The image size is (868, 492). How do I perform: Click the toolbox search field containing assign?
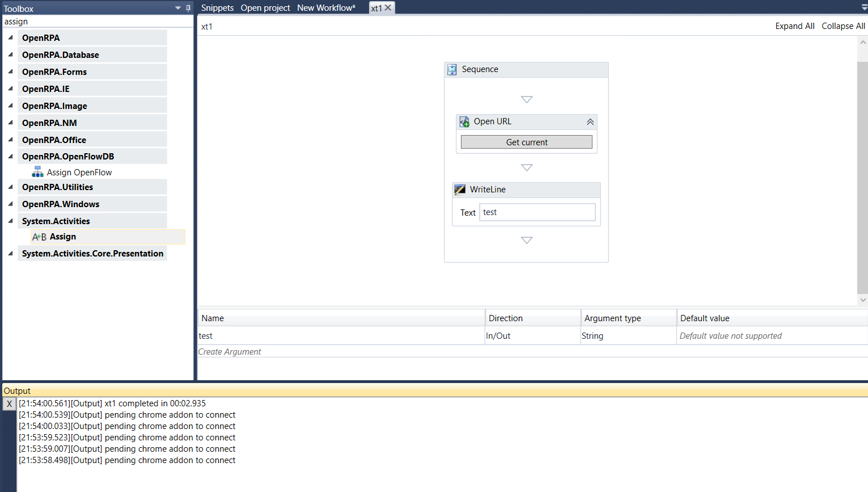(98, 22)
